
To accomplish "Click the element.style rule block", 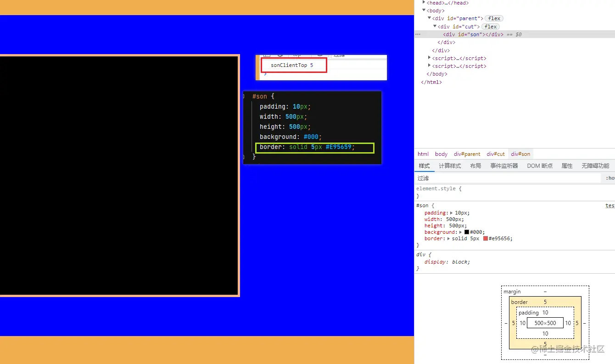I will [514, 192].
